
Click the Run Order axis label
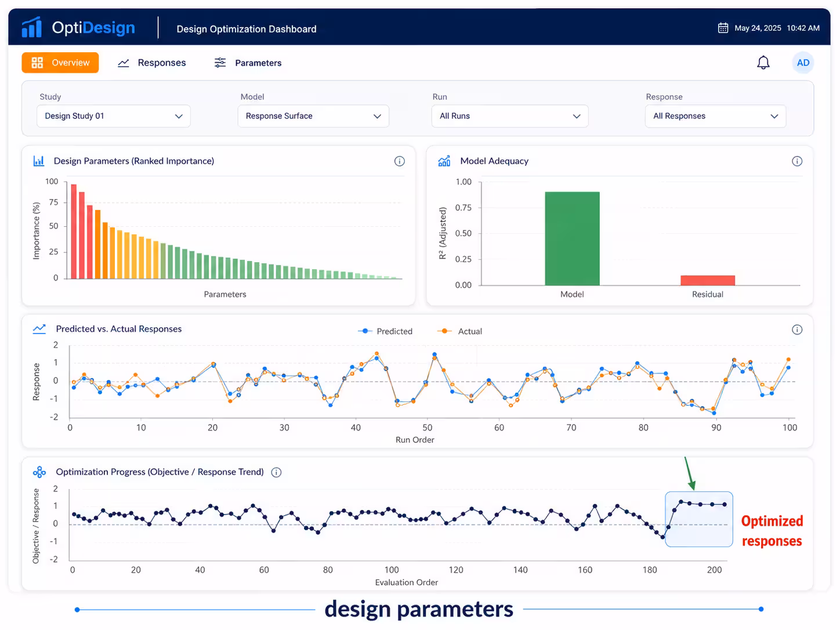click(x=415, y=440)
